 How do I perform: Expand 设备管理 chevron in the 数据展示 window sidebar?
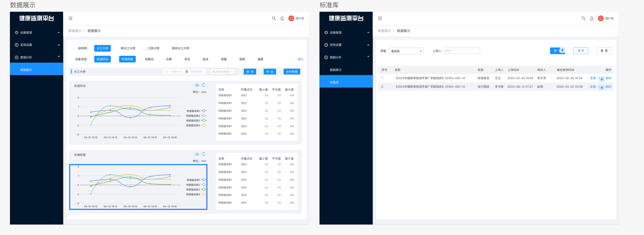coord(59,33)
